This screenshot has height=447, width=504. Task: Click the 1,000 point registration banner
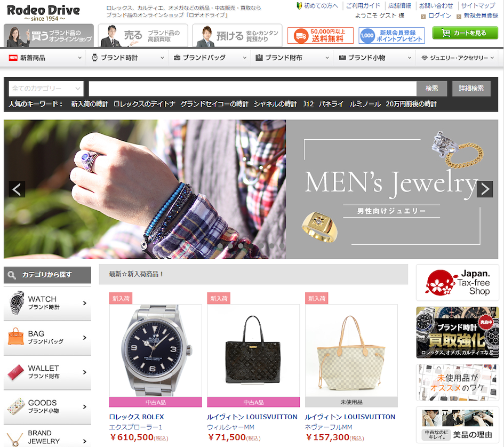point(391,35)
